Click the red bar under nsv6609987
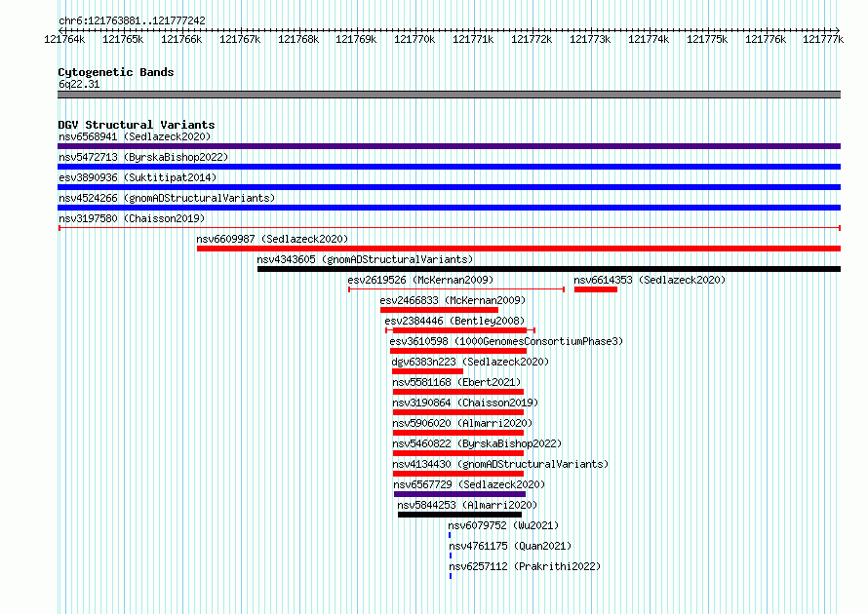This screenshot has width=868, height=614. coord(519,249)
